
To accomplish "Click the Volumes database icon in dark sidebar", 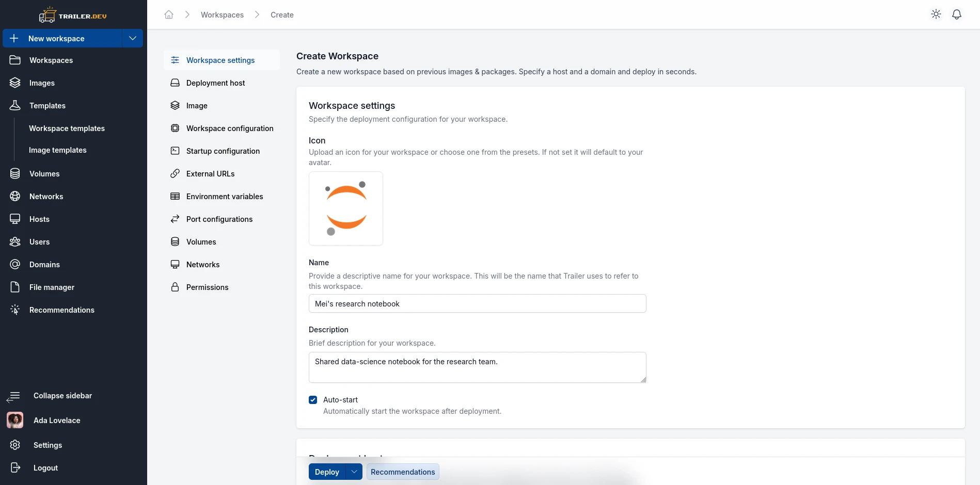I will coord(15,173).
